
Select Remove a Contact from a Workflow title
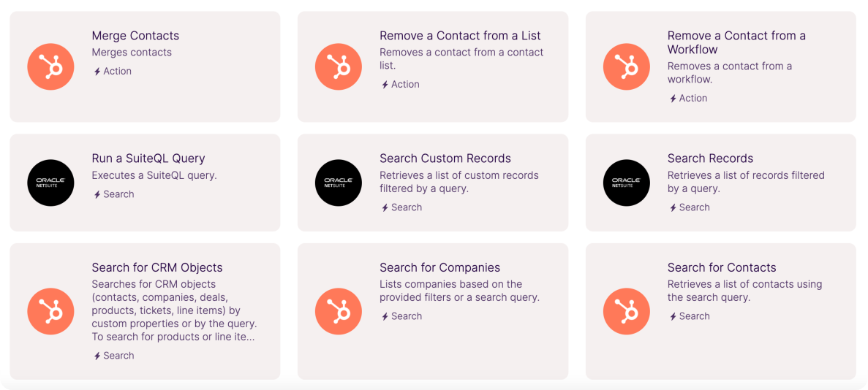(x=736, y=42)
